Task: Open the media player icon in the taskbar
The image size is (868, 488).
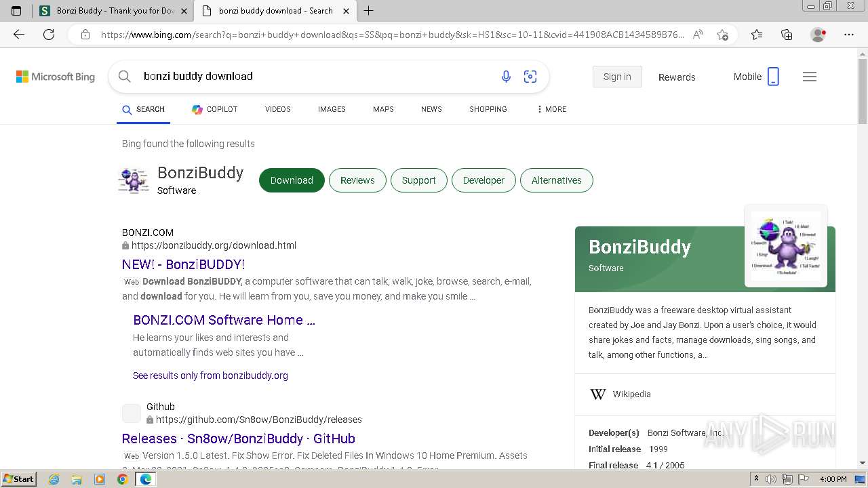Action: [x=100, y=479]
